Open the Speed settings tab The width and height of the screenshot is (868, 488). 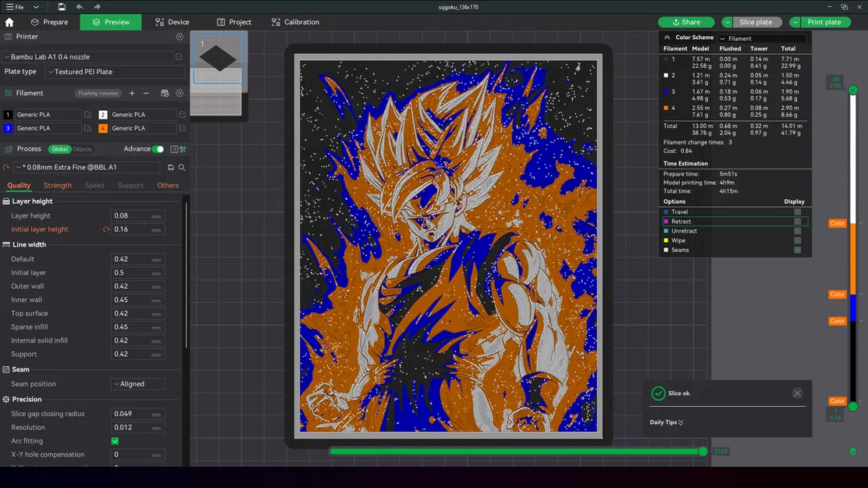tap(94, 186)
